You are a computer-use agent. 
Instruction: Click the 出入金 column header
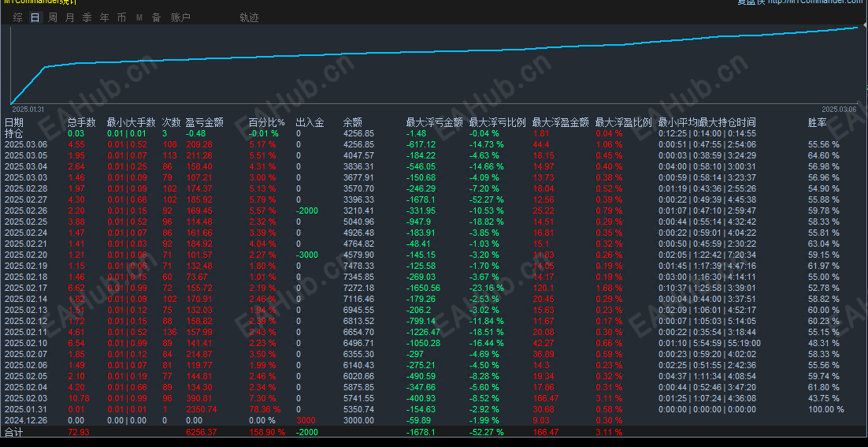(x=310, y=122)
